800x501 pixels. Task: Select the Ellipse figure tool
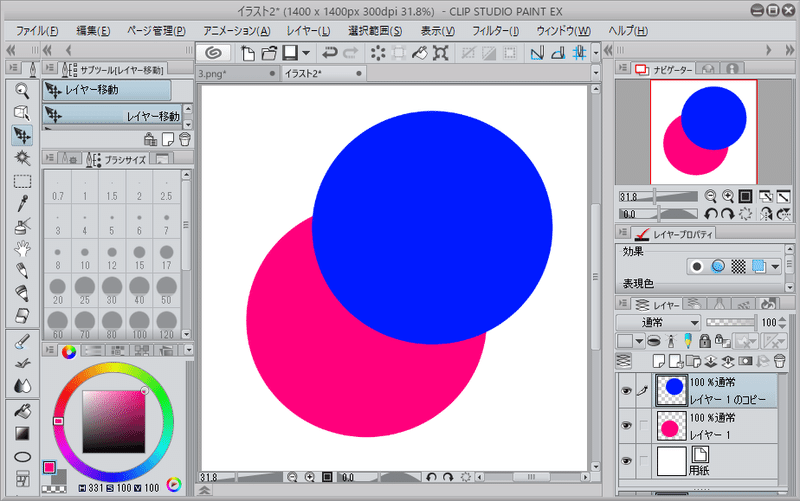(22, 457)
